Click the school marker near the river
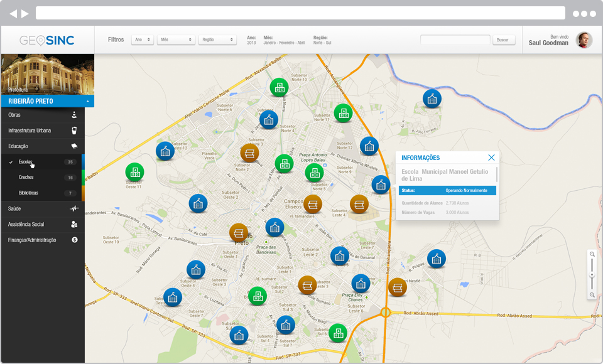Image resolution: width=603 pixels, height=364 pixels. click(432, 99)
